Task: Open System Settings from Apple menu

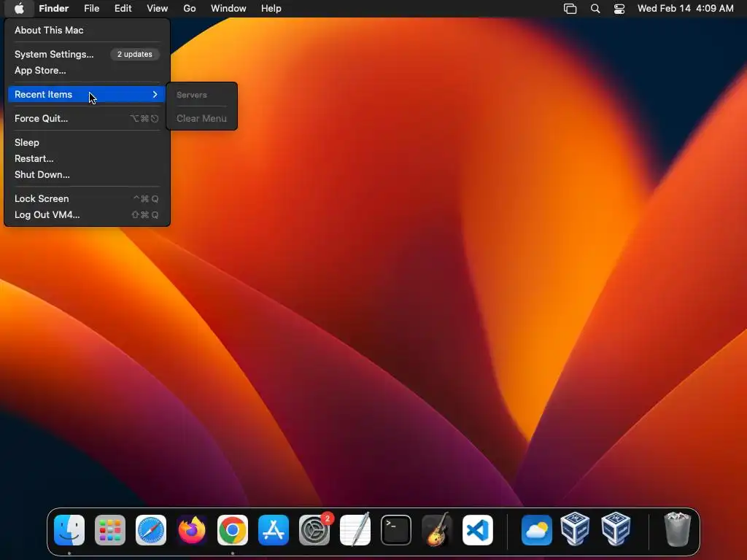Action: point(54,54)
